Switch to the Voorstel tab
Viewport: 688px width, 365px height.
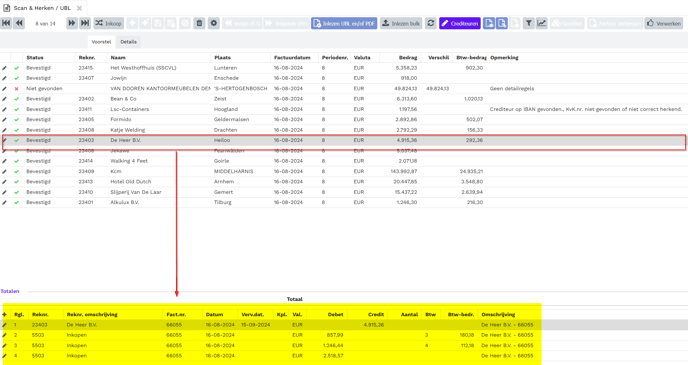101,42
